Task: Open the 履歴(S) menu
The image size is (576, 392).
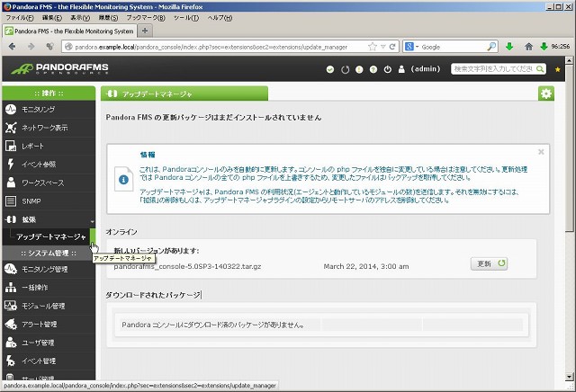Action: point(108,18)
